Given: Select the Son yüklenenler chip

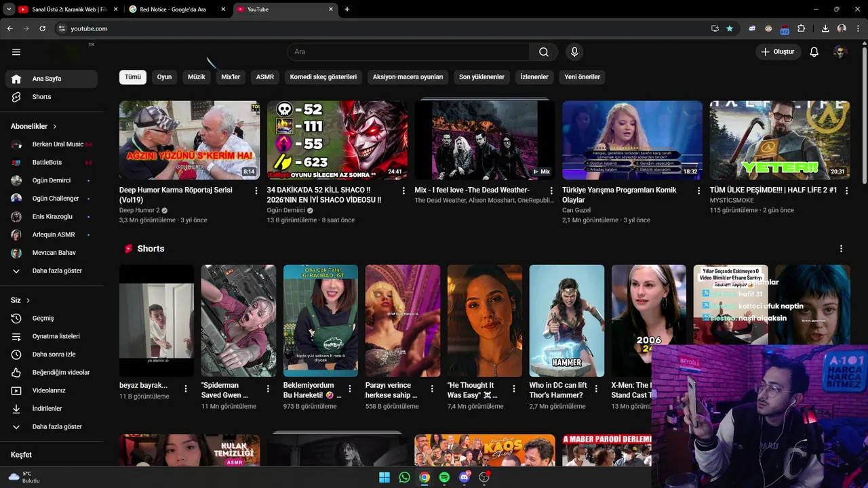Looking at the screenshot, I should point(481,77).
